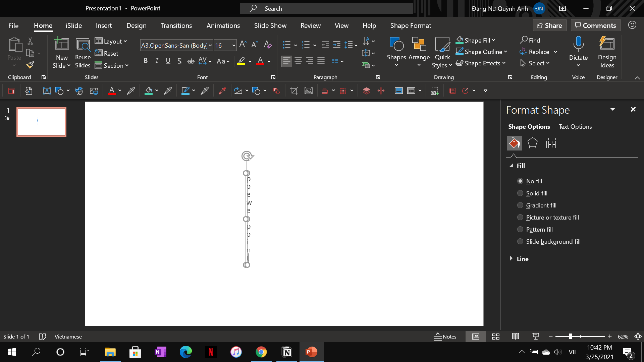Click the Crop tool in quick access toolbar
The height and width of the screenshot is (362, 644).
tap(294, 90)
